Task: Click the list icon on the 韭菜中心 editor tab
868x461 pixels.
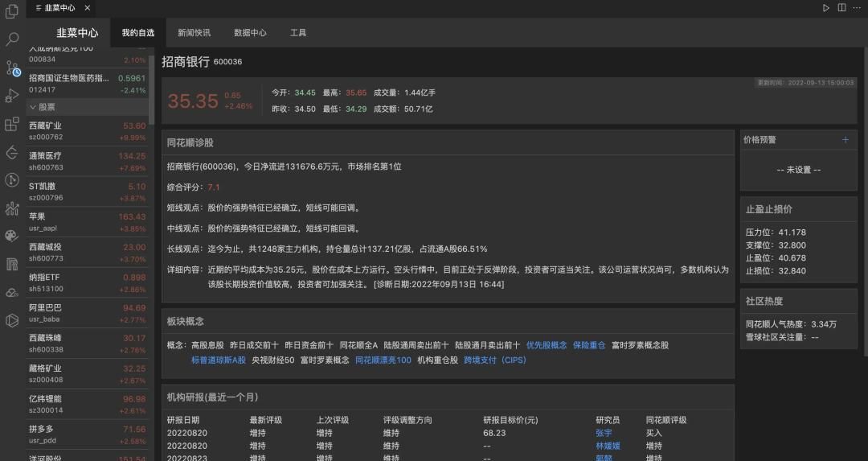Action: (x=39, y=8)
